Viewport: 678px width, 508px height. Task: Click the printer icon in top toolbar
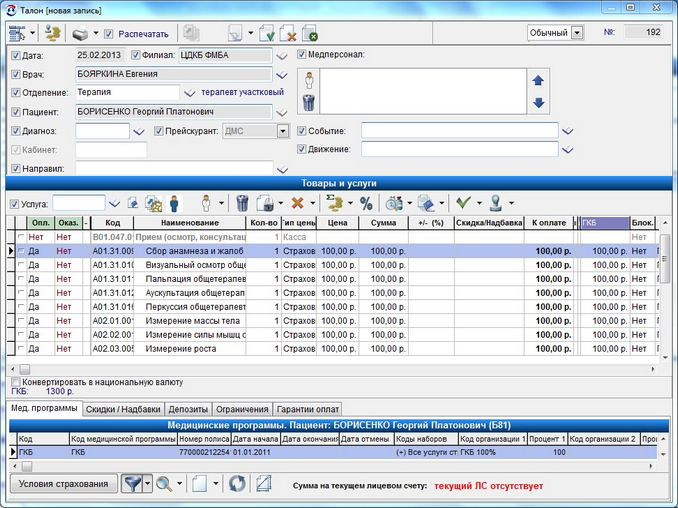click(78, 33)
